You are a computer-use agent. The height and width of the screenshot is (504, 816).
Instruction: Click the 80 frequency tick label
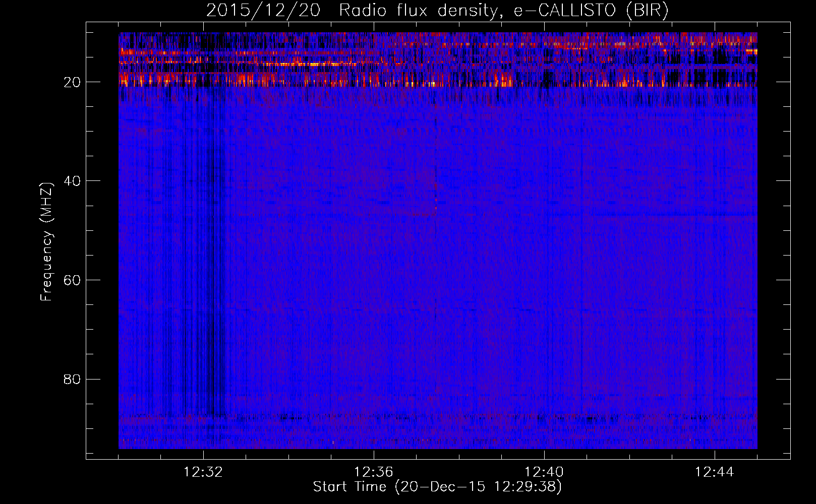tap(73, 379)
